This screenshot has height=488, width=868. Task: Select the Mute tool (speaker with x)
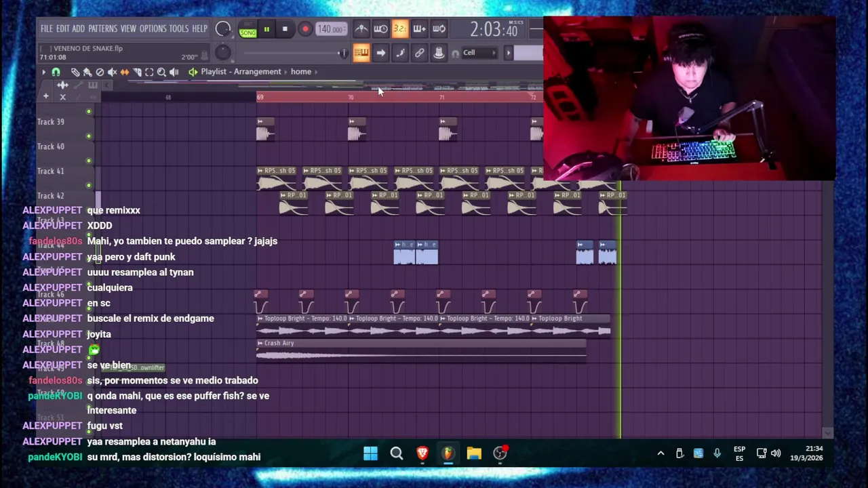(112, 72)
